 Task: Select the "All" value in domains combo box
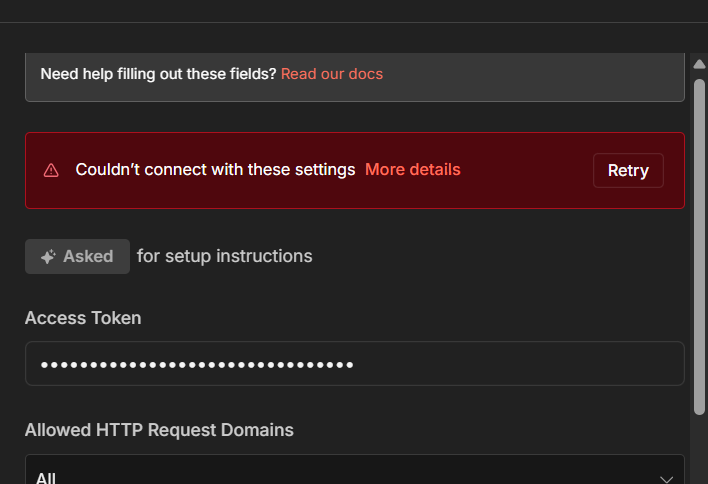[46, 477]
